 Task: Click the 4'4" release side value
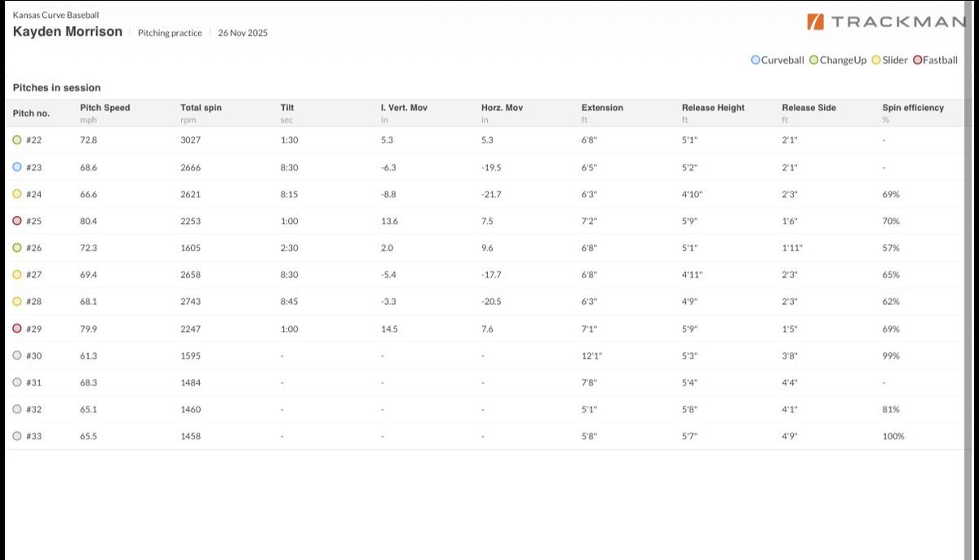pos(790,382)
